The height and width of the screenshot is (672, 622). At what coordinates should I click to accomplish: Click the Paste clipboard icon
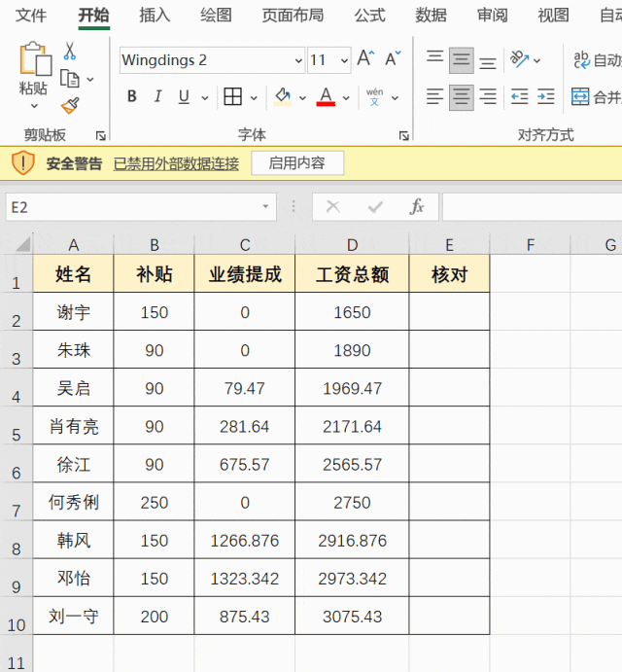coord(34,60)
